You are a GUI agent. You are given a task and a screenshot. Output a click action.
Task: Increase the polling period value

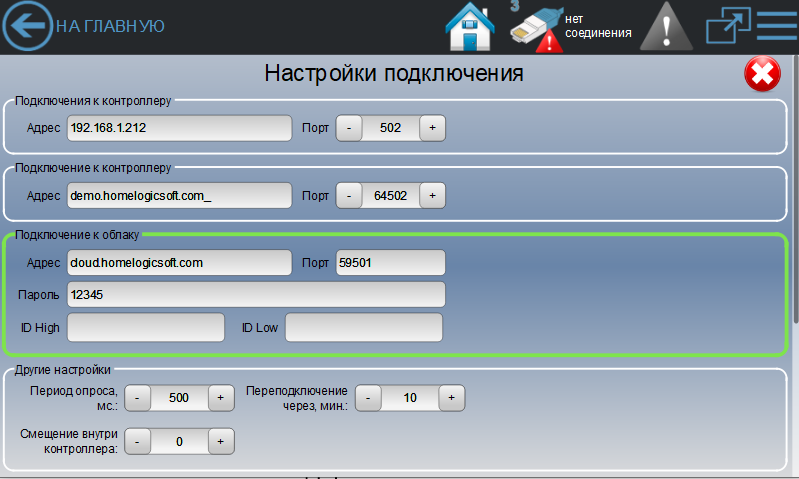tap(221, 398)
